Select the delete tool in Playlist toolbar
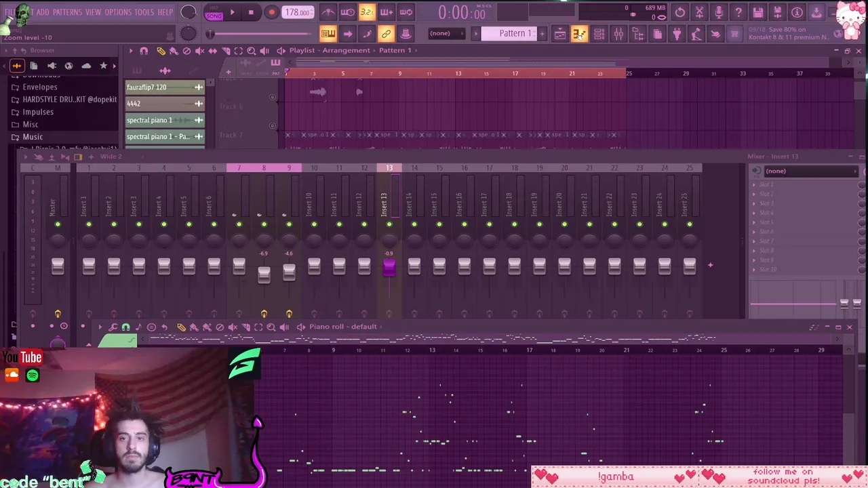 tap(186, 51)
